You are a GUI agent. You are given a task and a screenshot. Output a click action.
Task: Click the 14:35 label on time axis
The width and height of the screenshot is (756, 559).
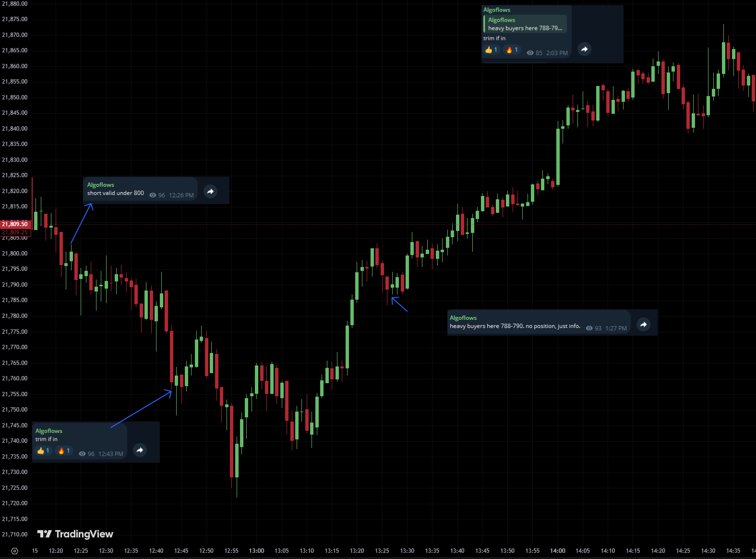coord(733,551)
